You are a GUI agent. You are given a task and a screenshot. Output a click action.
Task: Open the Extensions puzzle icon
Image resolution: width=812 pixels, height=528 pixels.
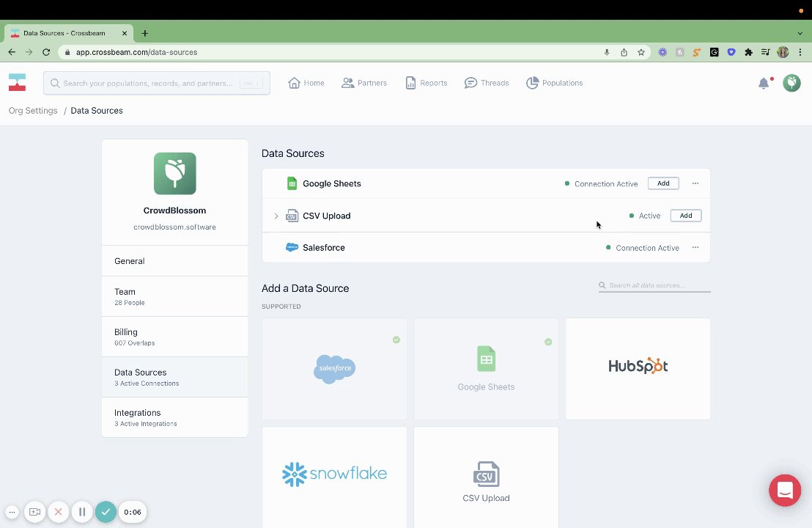tap(748, 52)
